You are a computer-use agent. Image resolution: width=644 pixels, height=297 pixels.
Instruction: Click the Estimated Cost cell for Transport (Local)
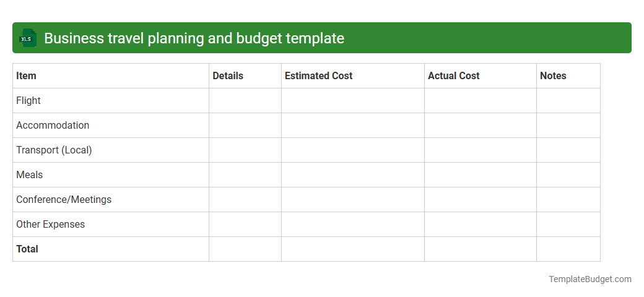pyautogui.click(x=353, y=150)
